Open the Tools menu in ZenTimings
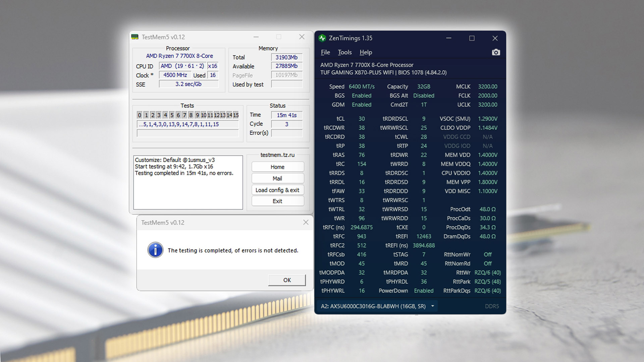Screen dimensions: 644x362 tap(344, 52)
